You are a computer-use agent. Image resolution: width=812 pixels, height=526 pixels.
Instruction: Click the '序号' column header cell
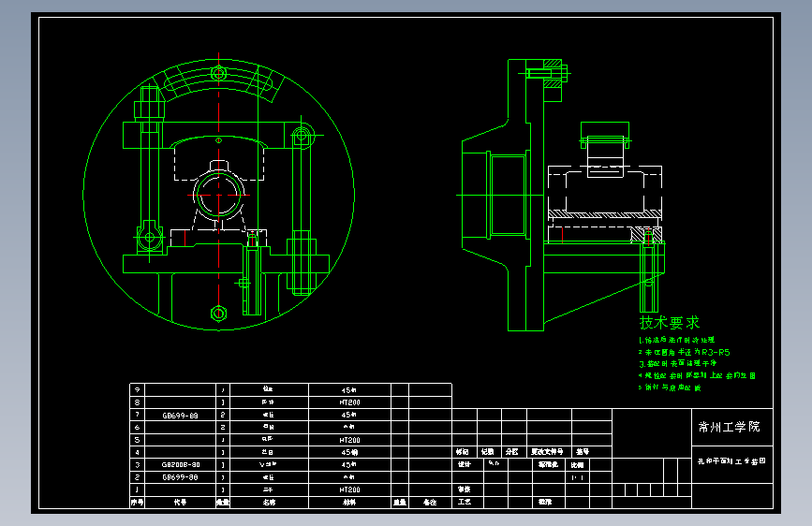point(138,503)
